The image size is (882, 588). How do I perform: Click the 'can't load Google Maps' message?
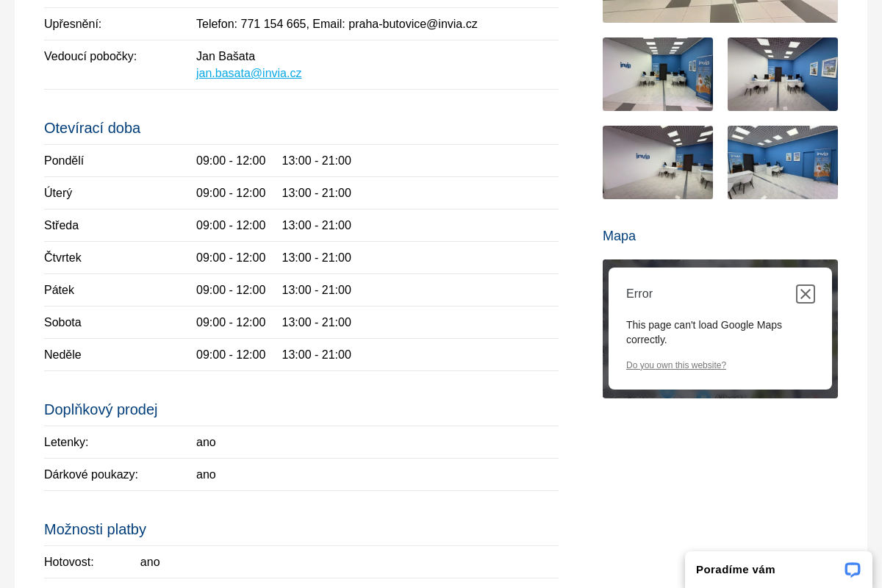click(704, 332)
